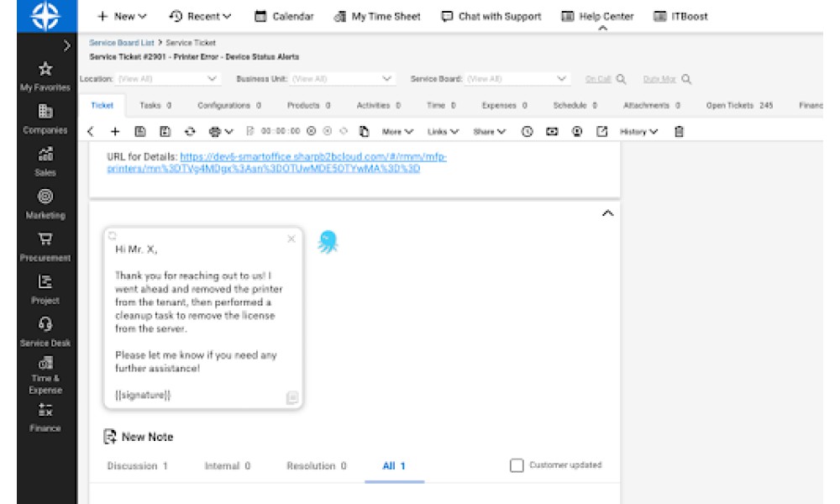Start Chat with Support
The image size is (840, 504).
491,17
